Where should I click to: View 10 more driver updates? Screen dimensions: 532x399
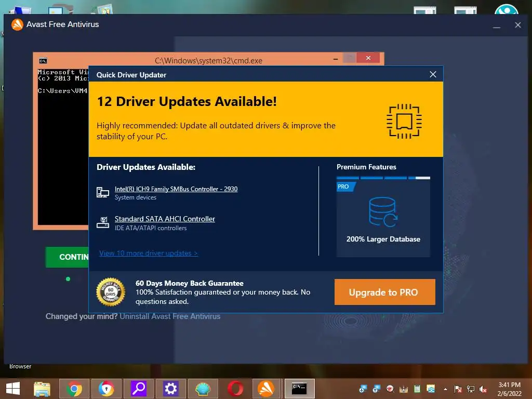coord(148,253)
